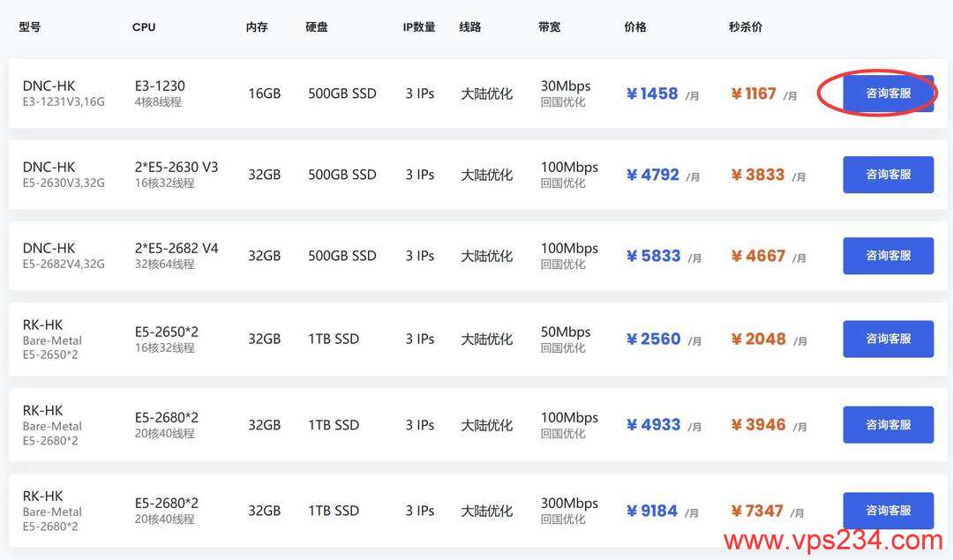Click the ¥1167 flash sale price
Viewport: 953px width, 560px height.
click(754, 93)
